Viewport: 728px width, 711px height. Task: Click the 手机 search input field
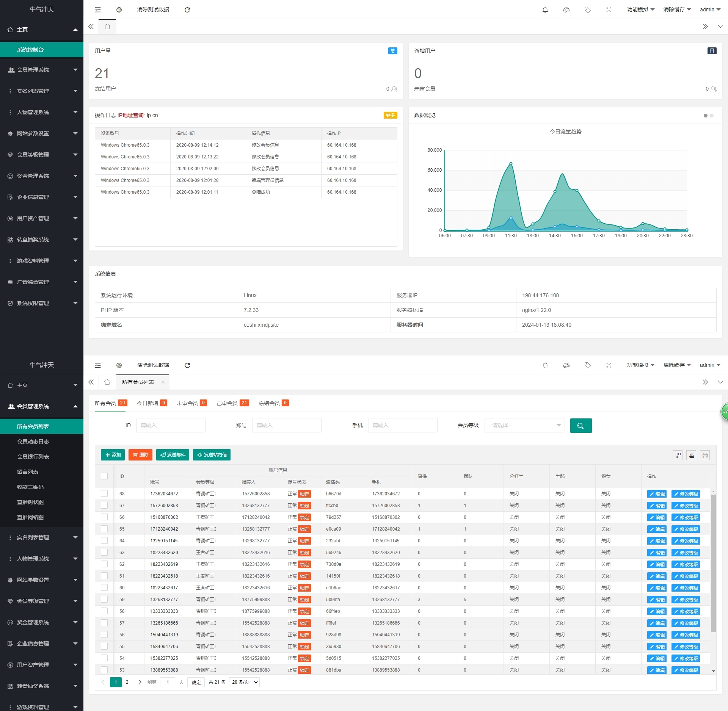(x=403, y=425)
